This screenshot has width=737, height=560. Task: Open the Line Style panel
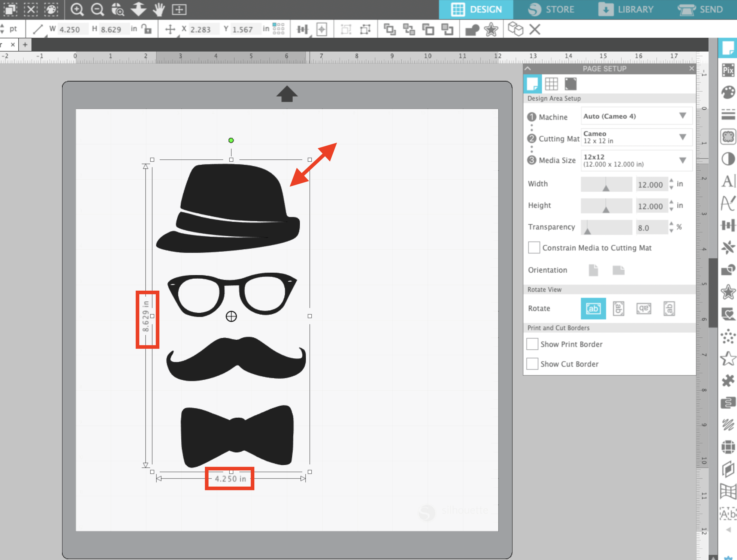click(729, 114)
